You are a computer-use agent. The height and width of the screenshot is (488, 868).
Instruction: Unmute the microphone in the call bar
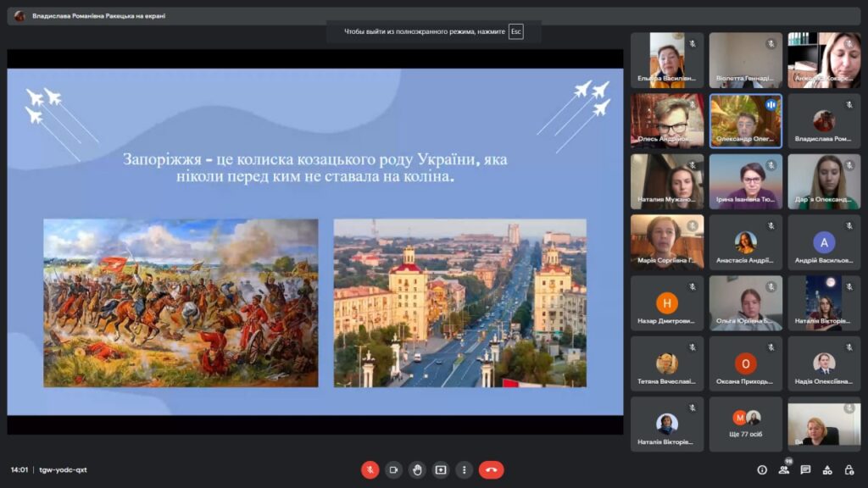pyautogui.click(x=370, y=469)
